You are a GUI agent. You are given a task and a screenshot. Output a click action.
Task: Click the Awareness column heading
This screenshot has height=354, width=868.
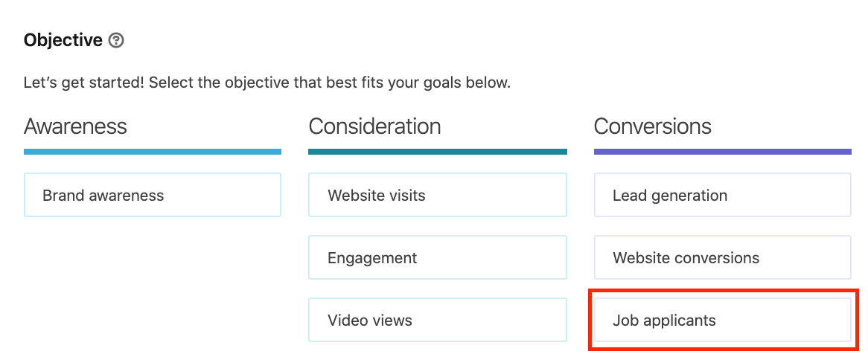[75, 126]
